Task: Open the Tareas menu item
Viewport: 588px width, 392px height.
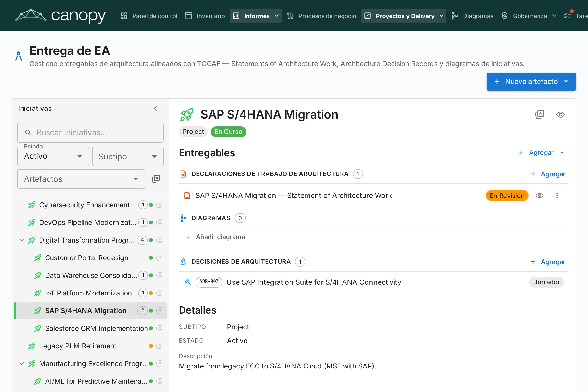Action: click(x=575, y=16)
